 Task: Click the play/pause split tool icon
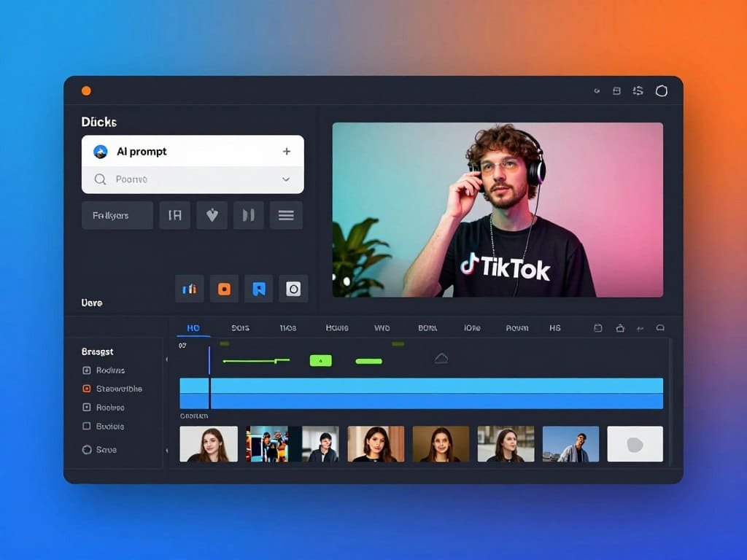249,215
